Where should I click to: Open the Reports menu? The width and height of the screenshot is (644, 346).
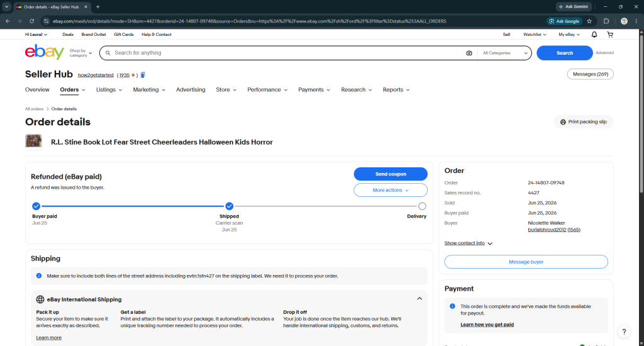click(x=396, y=89)
